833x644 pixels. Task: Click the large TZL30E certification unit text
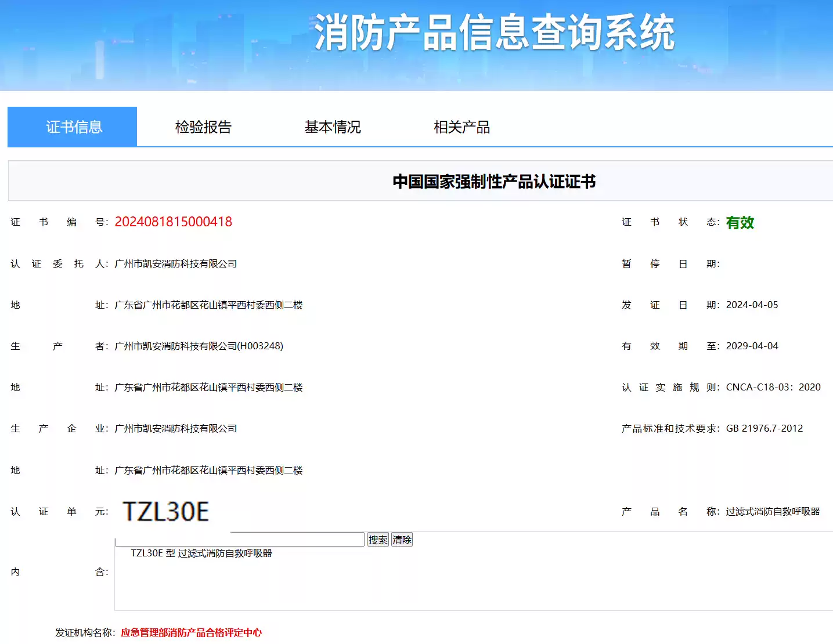point(166,512)
